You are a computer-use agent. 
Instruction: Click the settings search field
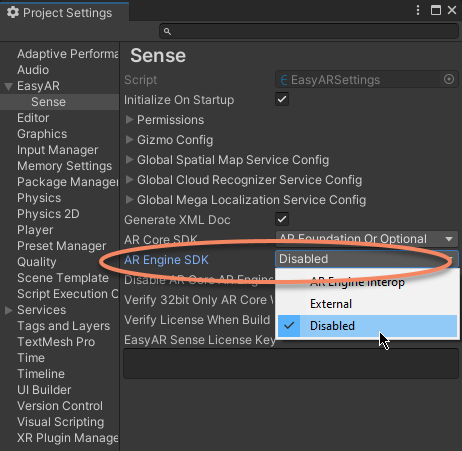click(x=309, y=31)
